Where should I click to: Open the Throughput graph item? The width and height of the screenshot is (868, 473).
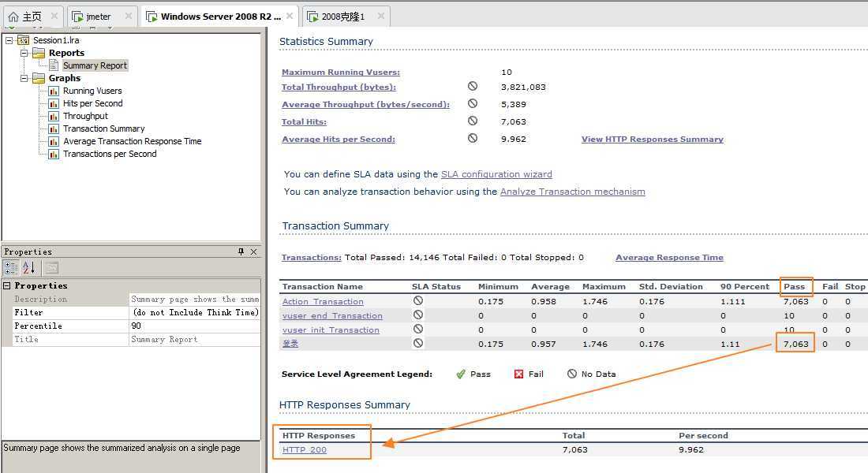pos(85,116)
